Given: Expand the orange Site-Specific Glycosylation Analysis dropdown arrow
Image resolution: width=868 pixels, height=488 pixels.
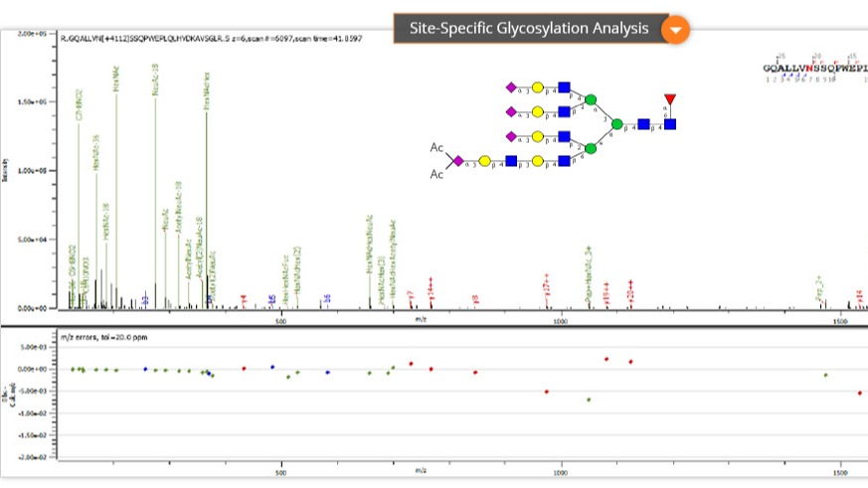Looking at the screenshot, I should coord(676,29).
